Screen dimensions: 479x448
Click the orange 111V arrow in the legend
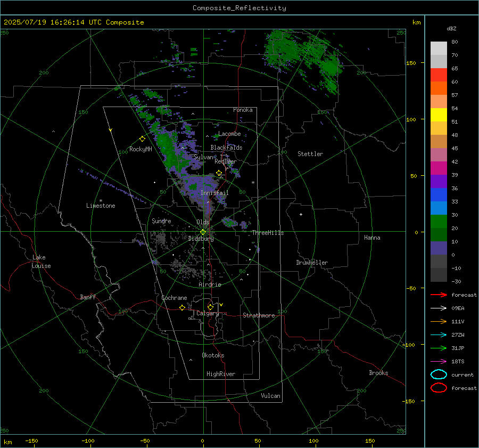coord(439,321)
